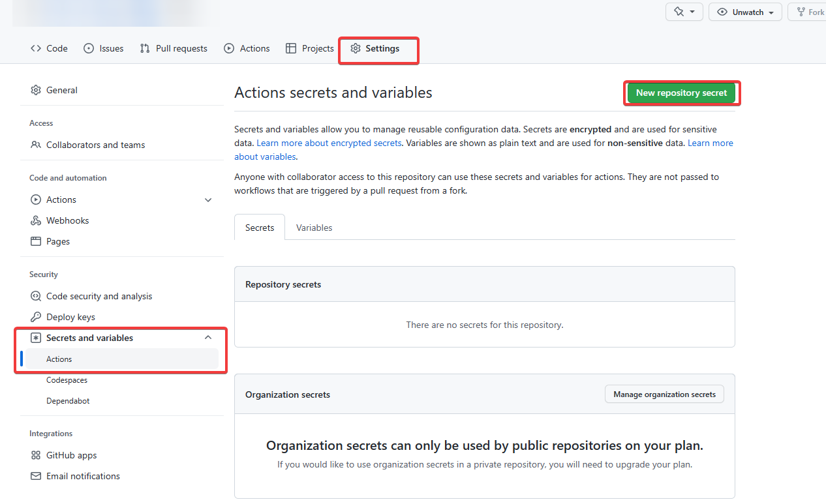This screenshot has width=826, height=504.
Task: Open Learn more about encrypted secrets link
Action: (x=329, y=143)
